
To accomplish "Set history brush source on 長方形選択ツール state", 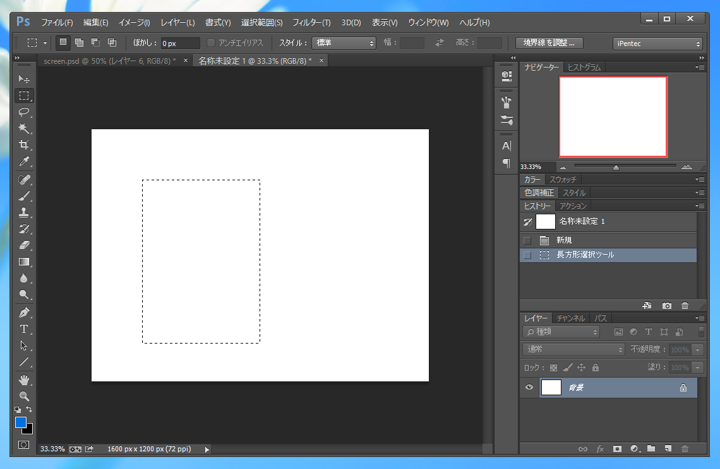I will click(527, 255).
